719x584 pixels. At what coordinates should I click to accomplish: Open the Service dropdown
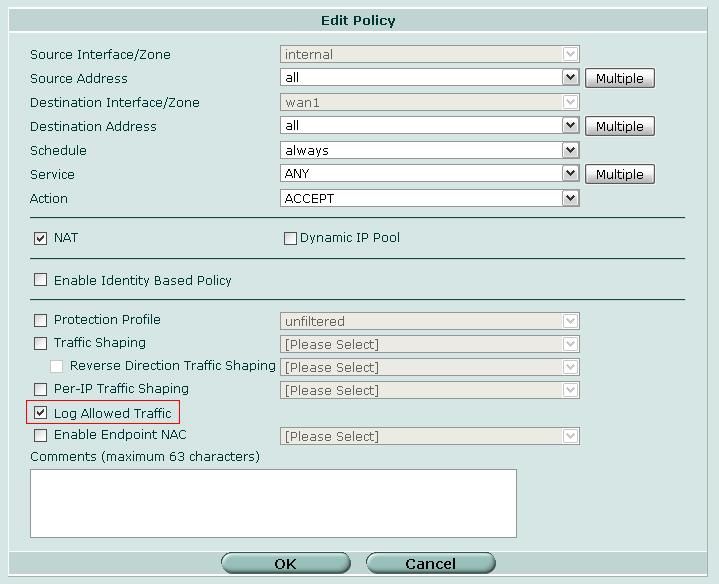click(x=570, y=173)
